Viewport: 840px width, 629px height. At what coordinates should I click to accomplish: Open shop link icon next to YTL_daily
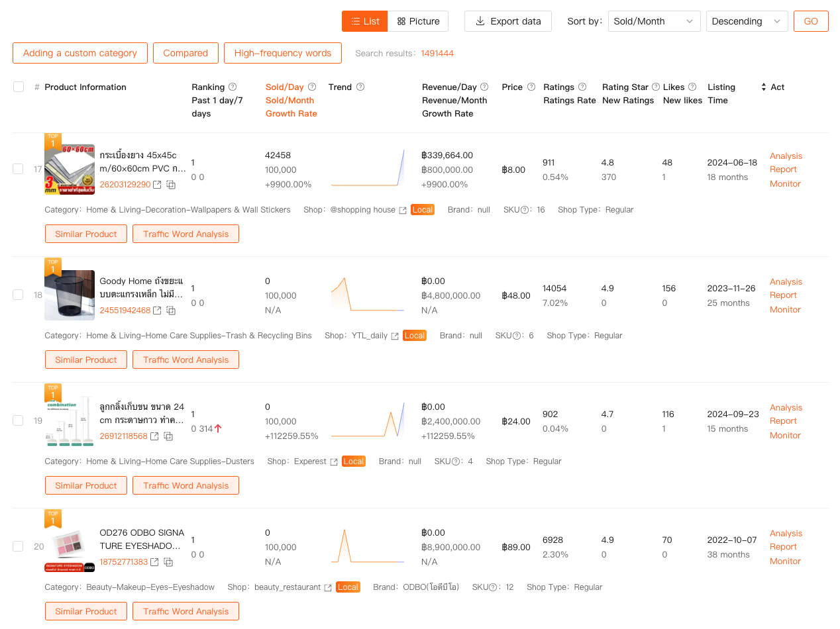coord(395,336)
